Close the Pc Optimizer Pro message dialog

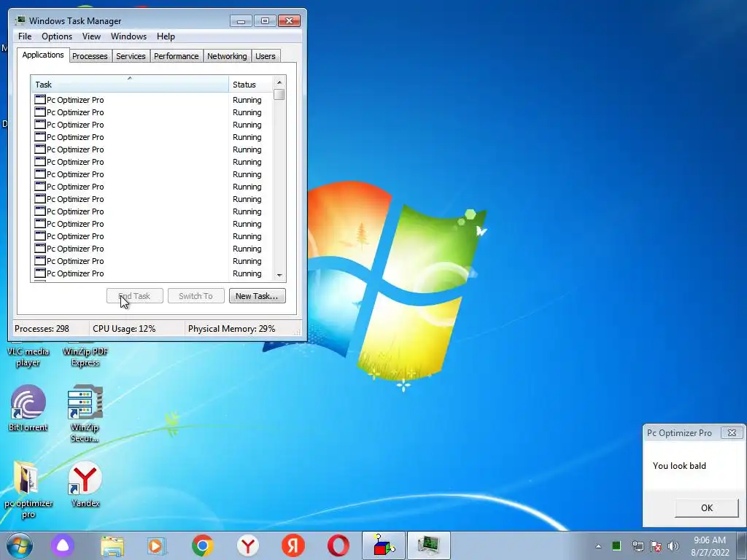(x=732, y=432)
